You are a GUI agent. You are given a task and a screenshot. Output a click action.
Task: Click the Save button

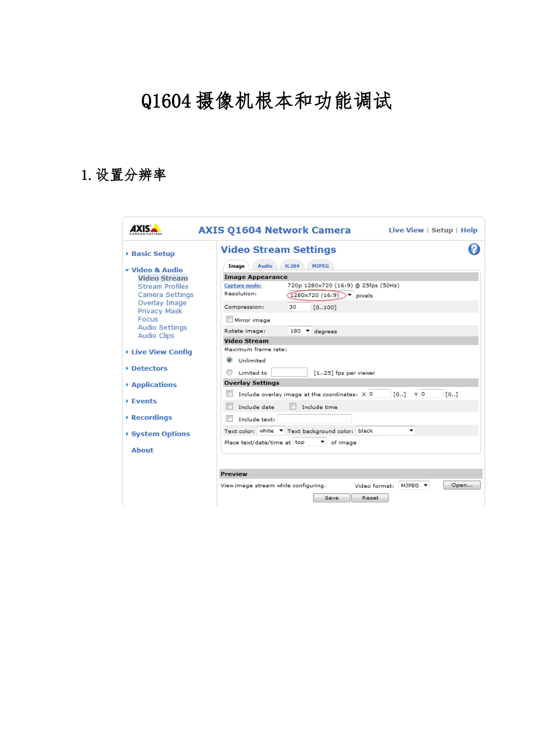(x=332, y=498)
